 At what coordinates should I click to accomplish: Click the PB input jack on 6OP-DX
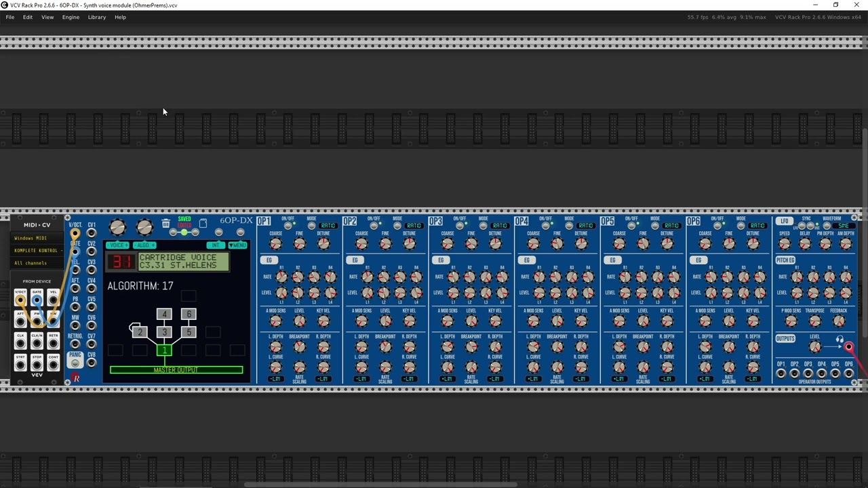75,307
